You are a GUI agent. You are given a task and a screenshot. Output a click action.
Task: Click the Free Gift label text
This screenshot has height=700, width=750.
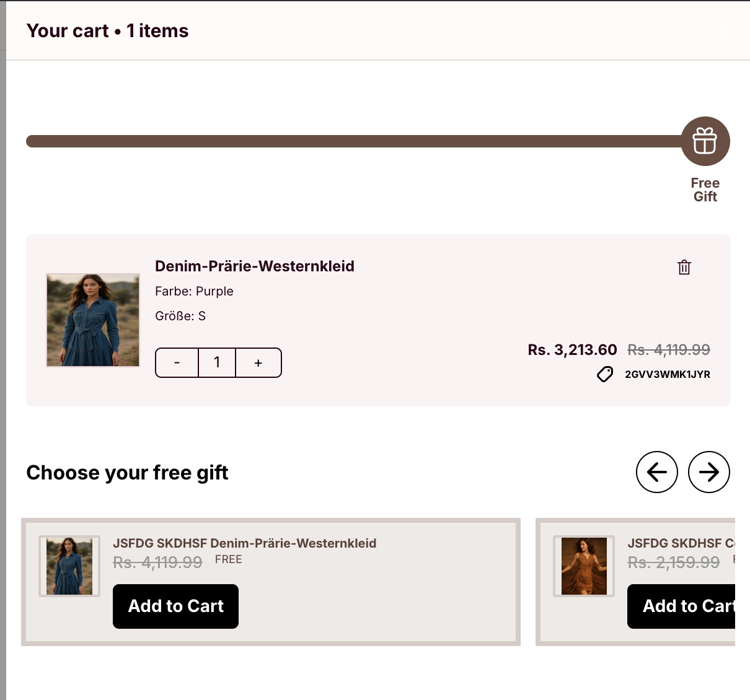[x=705, y=190]
